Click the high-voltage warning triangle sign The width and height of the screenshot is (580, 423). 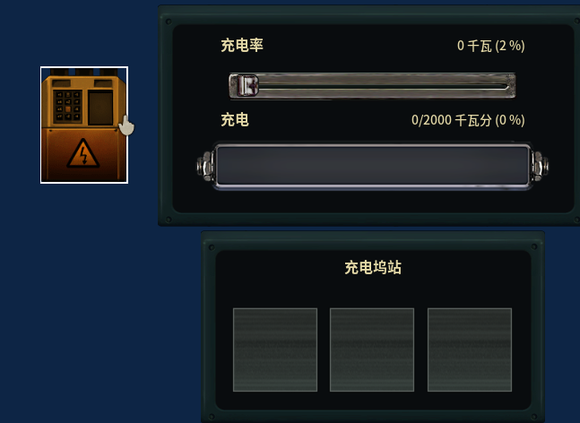coord(83,153)
